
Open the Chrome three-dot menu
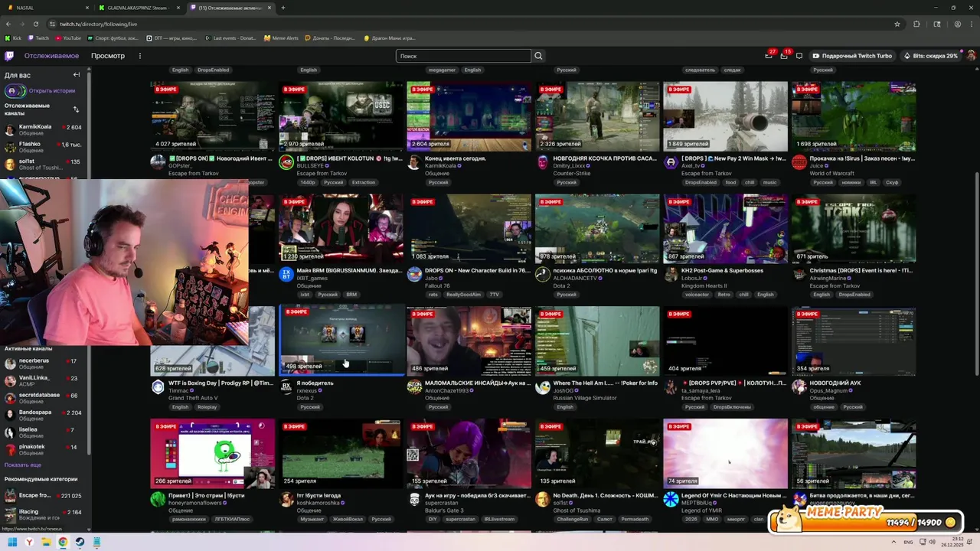point(972,24)
